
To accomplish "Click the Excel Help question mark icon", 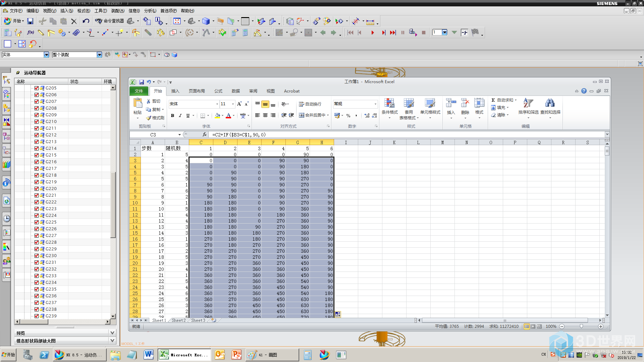I will point(584,91).
